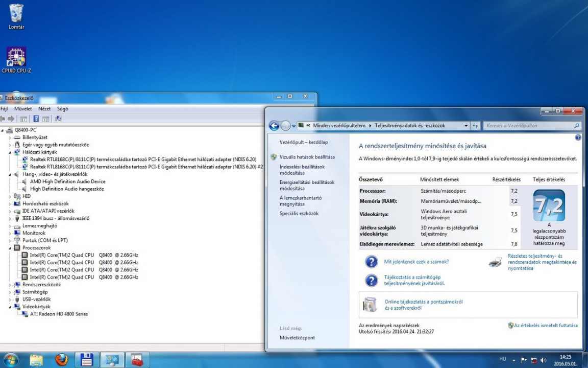Screen dimensions: 588x368
Task: Expand the Billentyűzet node
Action: click(x=10, y=138)
